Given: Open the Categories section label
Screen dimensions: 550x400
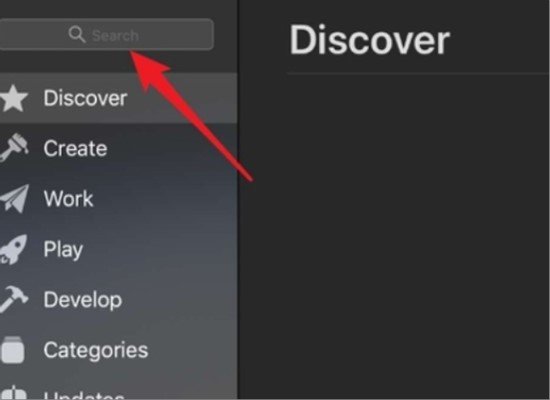Looking at the screenshot, I should pos(96,351).
